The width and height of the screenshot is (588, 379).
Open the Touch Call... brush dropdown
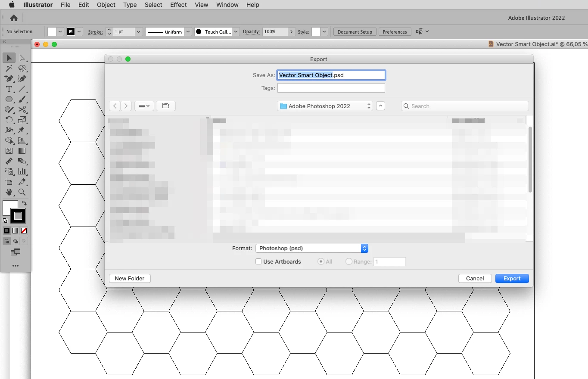236,32
